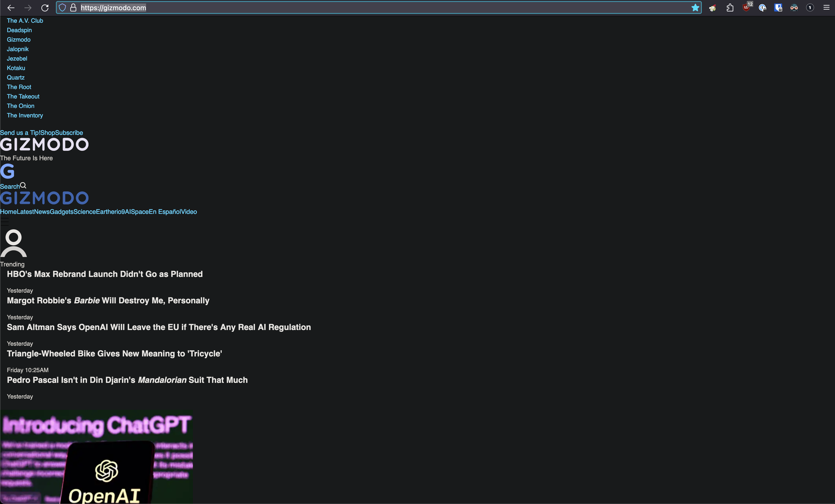This screenshot has height=504, width=835.
Task: Expand the site's hamburger navigation menu
Action: coord(4,222)
